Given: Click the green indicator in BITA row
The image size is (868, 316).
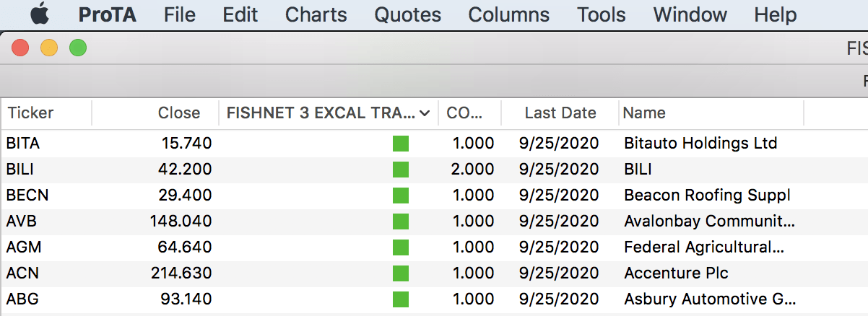Looking at the screenshot, I should [x=401, y=144].
